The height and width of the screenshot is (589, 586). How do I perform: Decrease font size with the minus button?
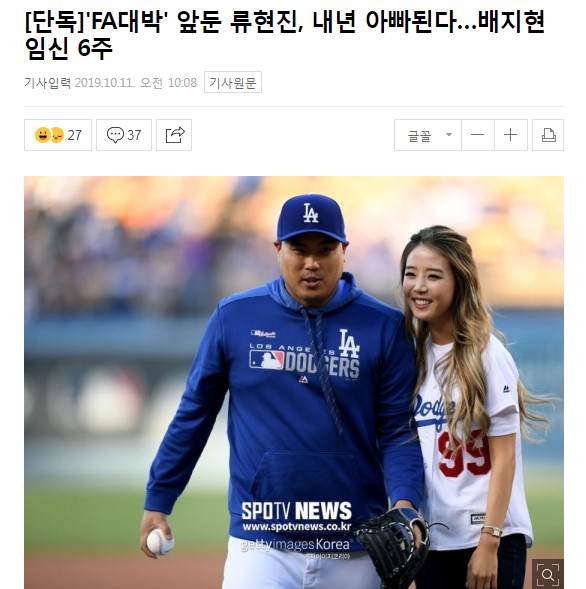click(x=478, y=135)
